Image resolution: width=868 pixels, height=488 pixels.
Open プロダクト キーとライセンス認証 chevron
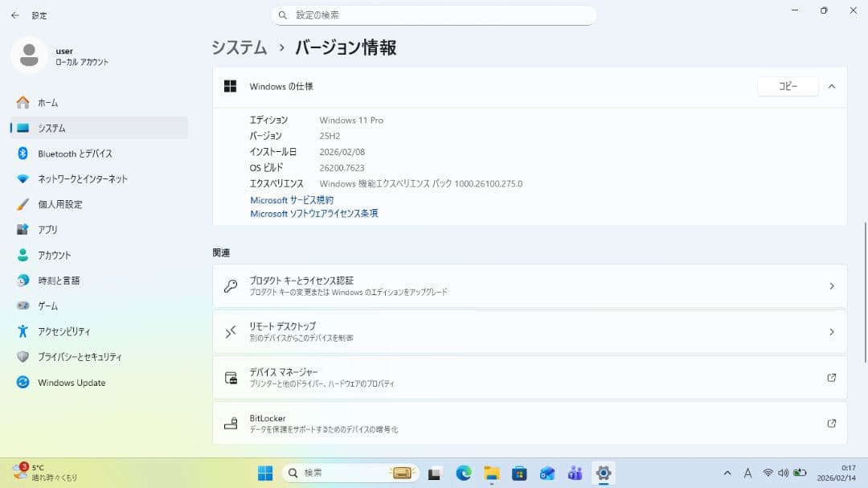coord(831,286)
